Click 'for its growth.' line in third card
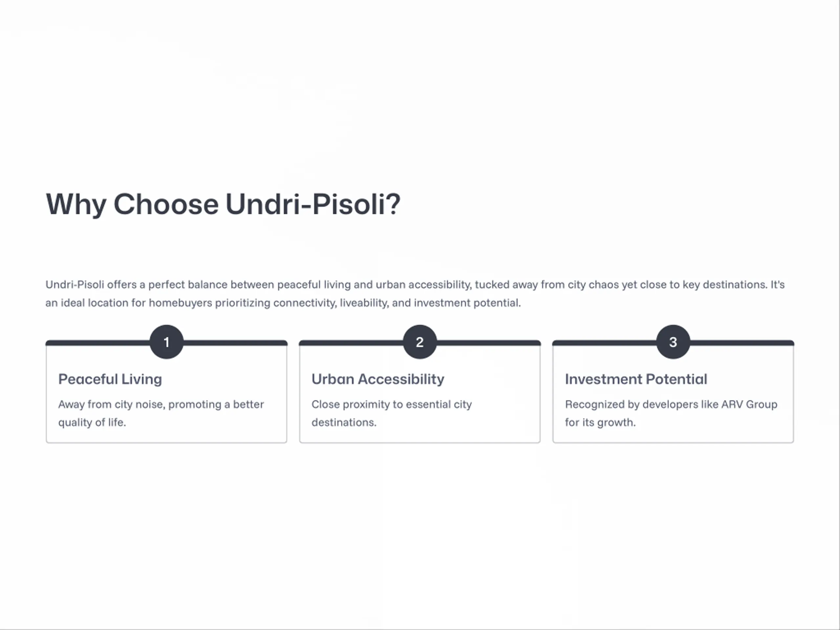 pyautogui.click(x=600, y=422)
